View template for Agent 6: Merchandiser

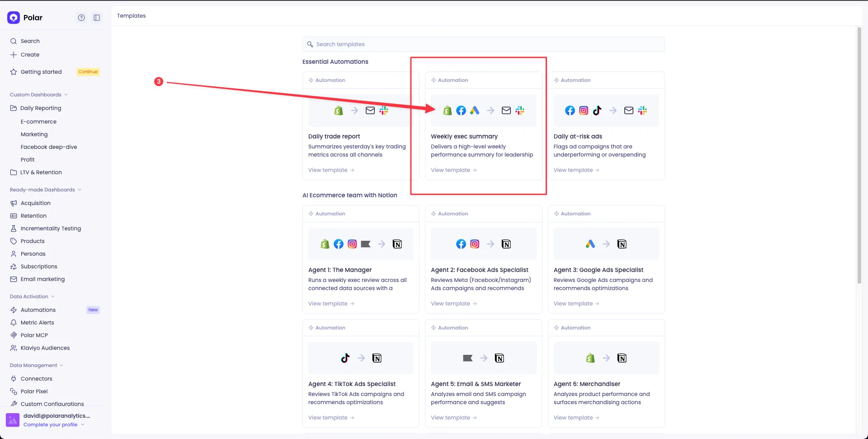pos(577,418)
